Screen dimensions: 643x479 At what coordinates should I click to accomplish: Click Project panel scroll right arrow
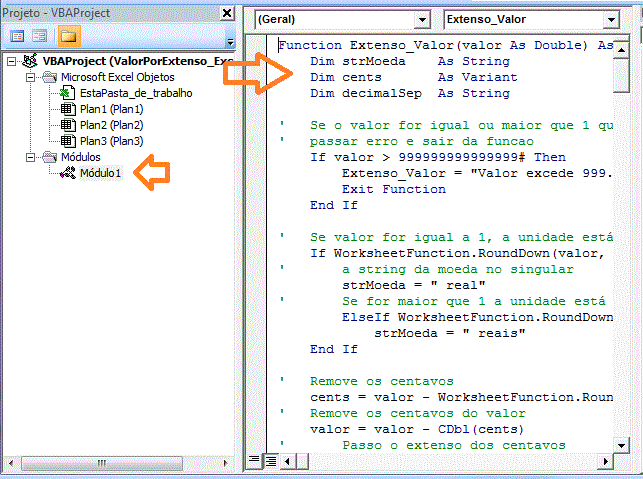tap(226, 463)
